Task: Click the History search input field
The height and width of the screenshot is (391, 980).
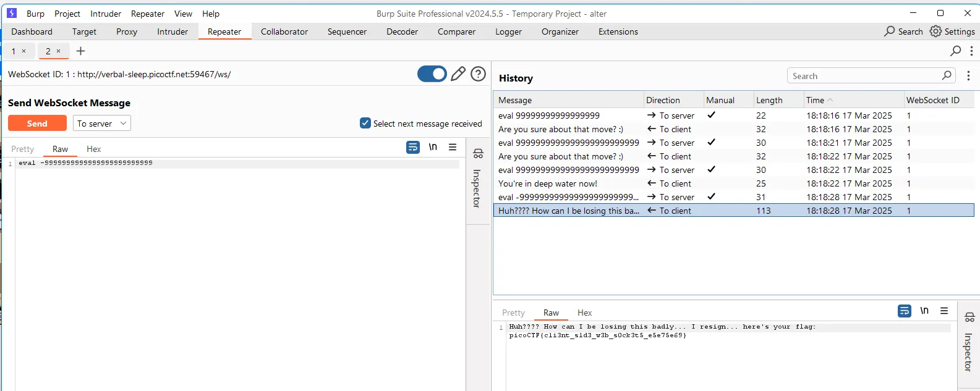Action: (x=866, y=76)
